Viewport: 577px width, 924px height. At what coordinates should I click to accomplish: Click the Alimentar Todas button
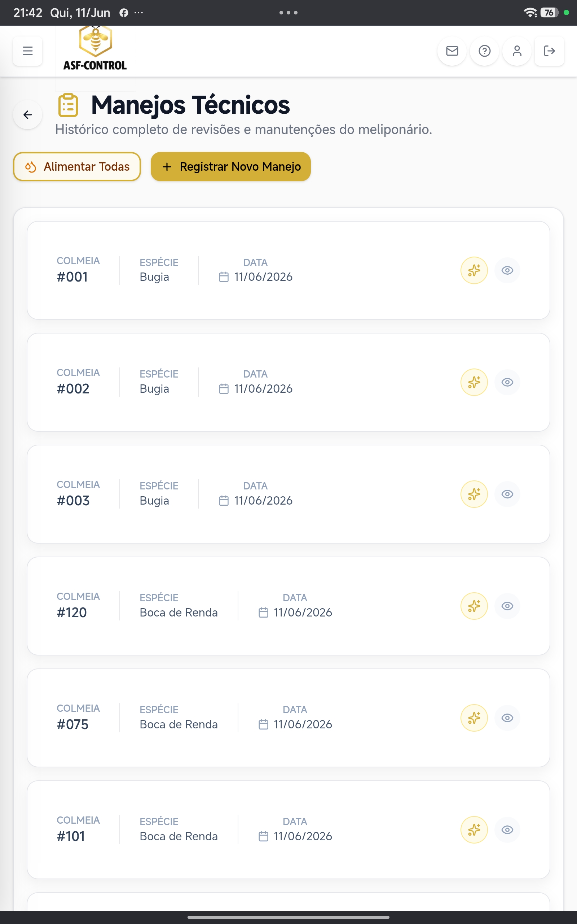(x=77, y=166)
